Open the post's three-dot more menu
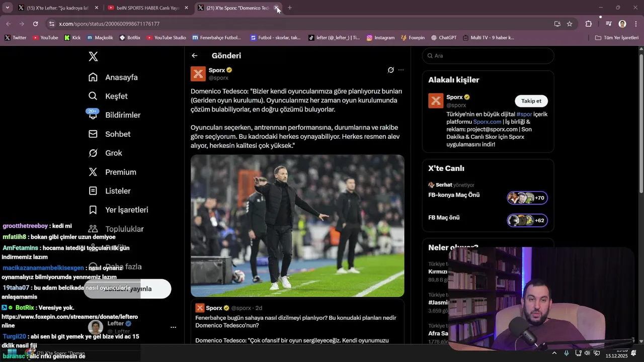Screen dimensions: 644x362 tap(401, 70)
